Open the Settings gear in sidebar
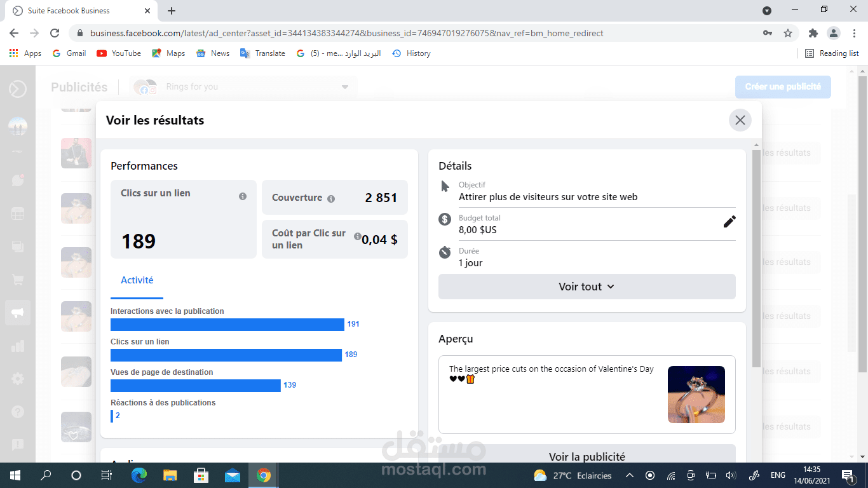The image size is (868, 488). (x=18, y=379)
